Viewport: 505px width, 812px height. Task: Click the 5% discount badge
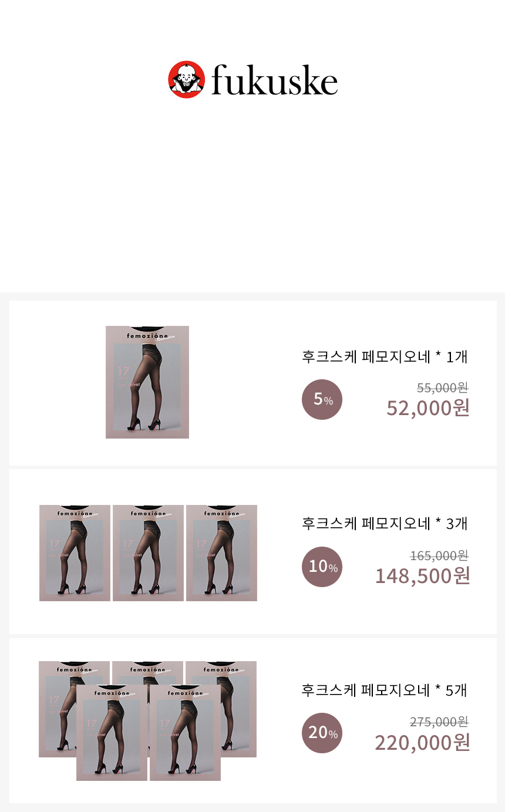tap(322, 400)
